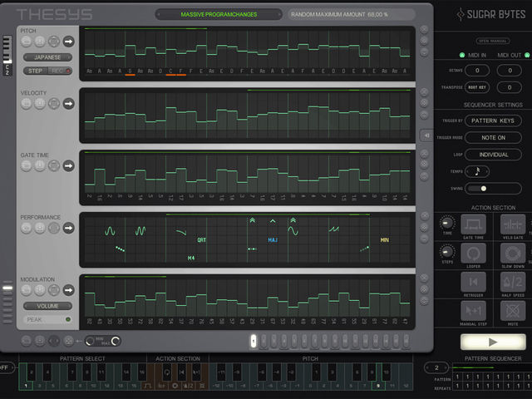This screenshot has width=532, height=399.
Task: Click the MIDI IN octave value field
Action: pyautogui.click(x=477, y=71)
